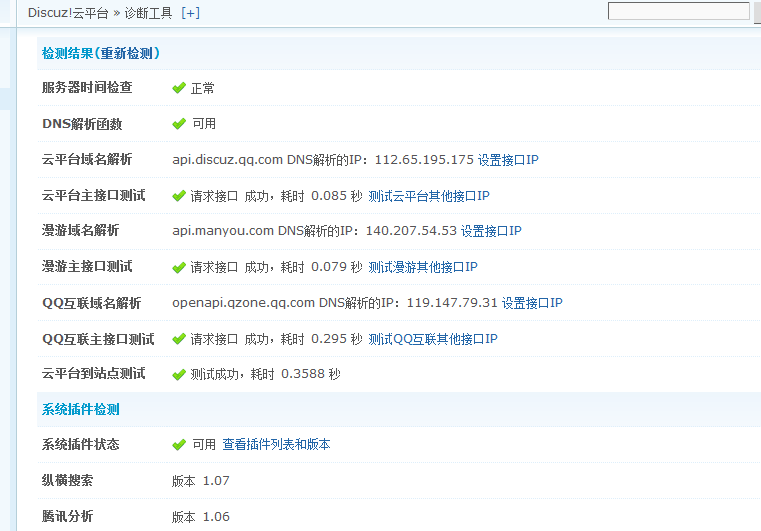This screenshot has height=531, width=761.
Task: Click 设置接口IP for api.manyou.com
Action: [491, 231]
